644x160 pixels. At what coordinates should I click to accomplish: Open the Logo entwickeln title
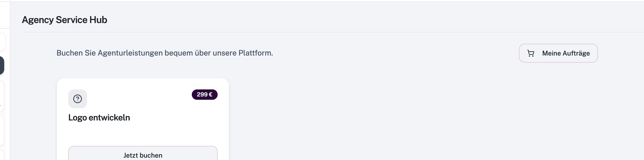point(99,117)
